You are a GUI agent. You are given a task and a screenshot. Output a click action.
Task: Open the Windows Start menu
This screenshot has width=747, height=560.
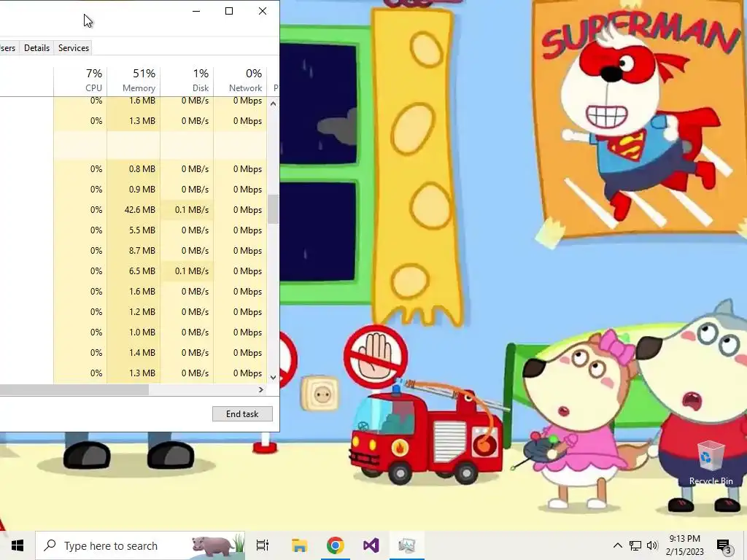[x=18, y=545]
